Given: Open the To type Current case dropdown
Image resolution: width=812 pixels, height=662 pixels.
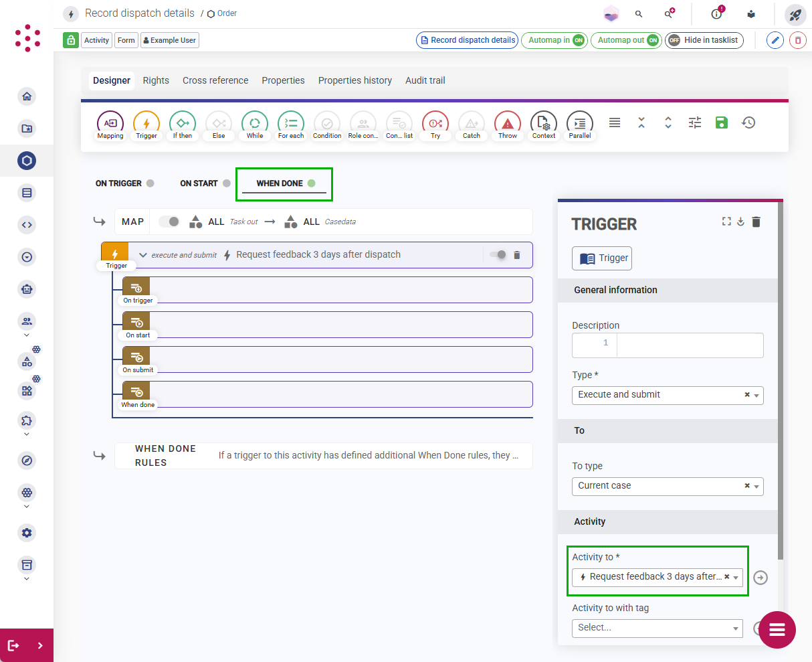Looking at the screenshot, I should coord(668,486).
